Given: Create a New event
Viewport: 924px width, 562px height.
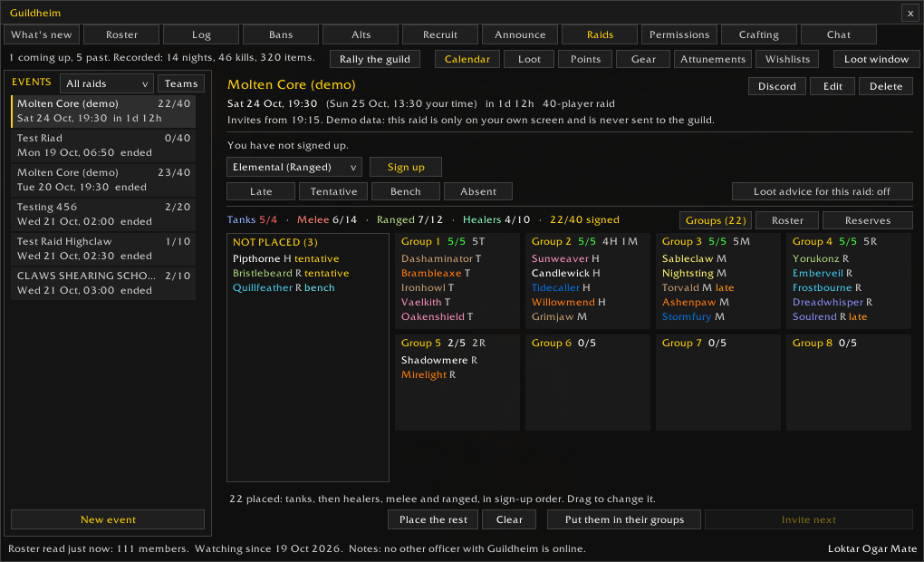Looking at the screenshot, I should pos(108,519).
